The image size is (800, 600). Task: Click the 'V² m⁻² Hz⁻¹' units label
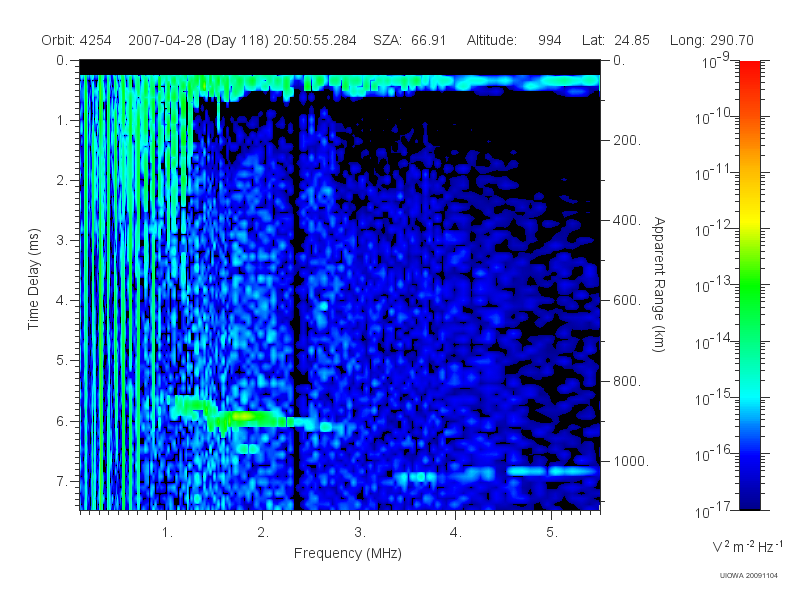tap(747, 547)
